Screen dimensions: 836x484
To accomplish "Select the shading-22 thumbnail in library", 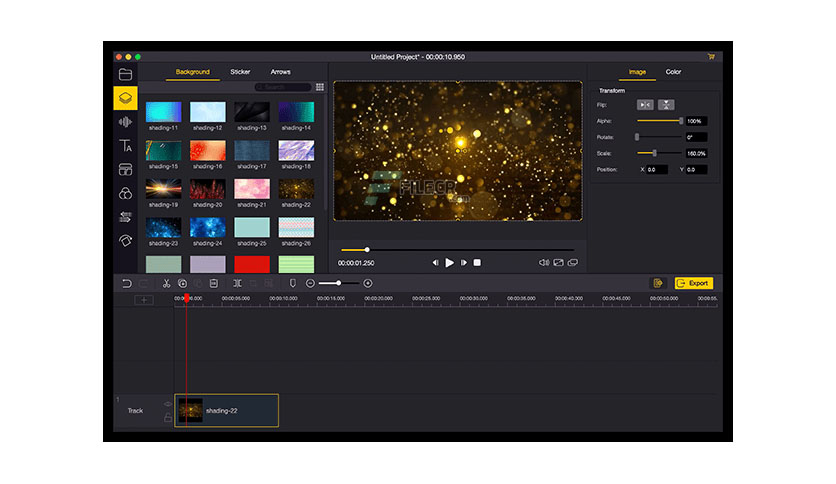I will tap(296, 189).
